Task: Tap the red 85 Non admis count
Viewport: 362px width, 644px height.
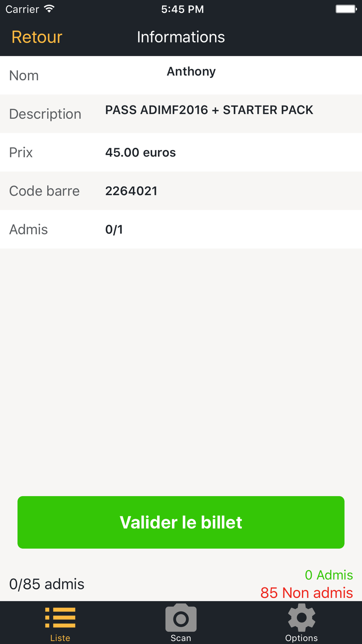Action: point(307,593)
